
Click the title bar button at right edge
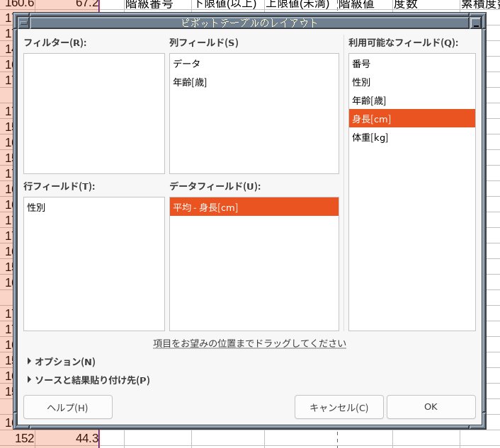477,23
